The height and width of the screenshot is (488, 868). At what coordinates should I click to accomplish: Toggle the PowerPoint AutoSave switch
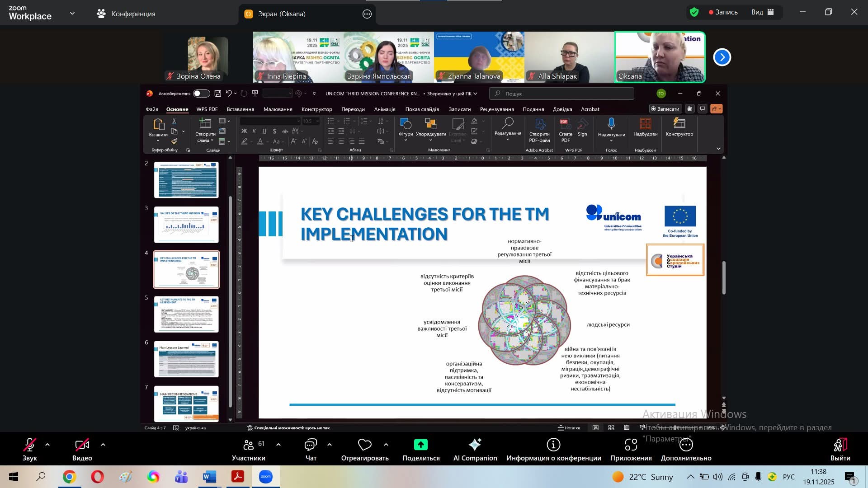[201, 94]
